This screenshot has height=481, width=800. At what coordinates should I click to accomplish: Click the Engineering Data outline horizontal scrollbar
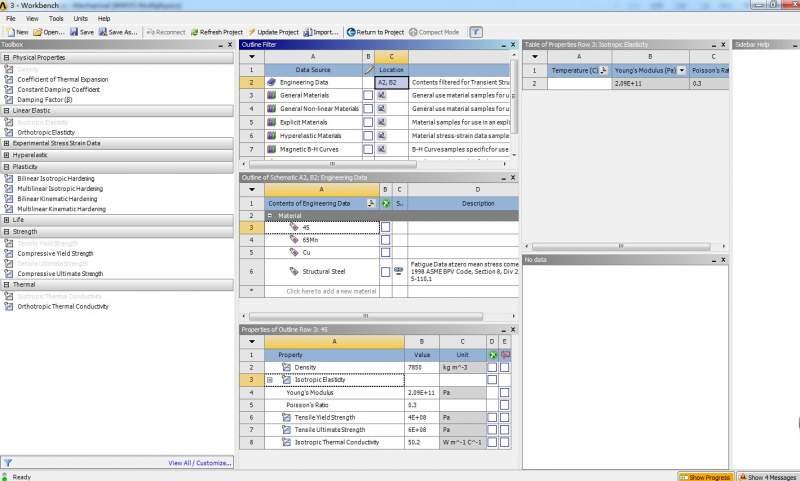pyautogui.click(x=365, y=316)
